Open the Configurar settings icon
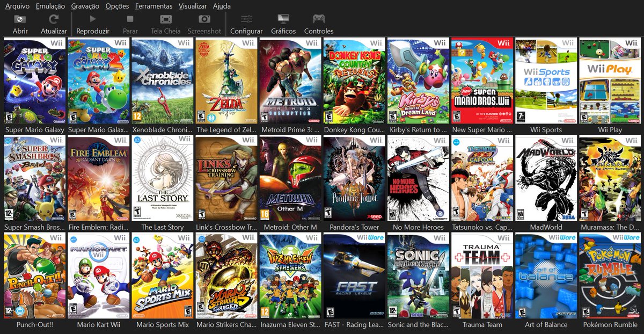This screenshot has height=334, width=644. 246,19
